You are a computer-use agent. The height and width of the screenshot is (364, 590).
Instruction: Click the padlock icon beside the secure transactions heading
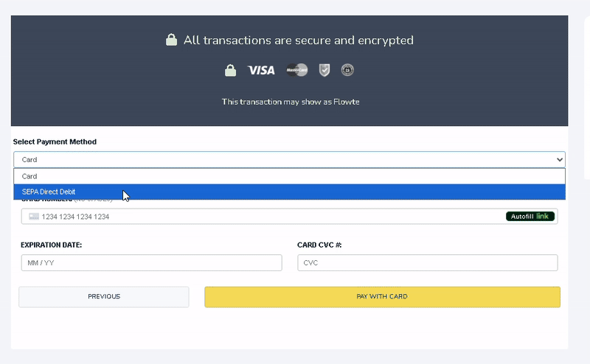(x=171, y=41)
